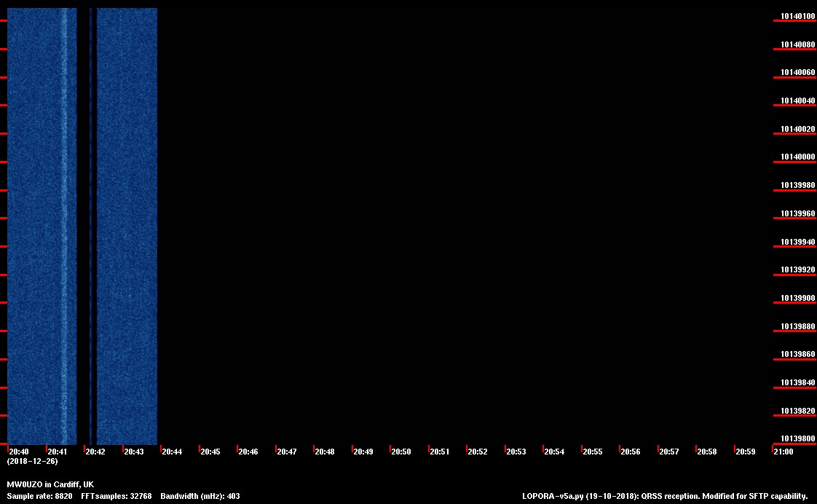817x504 pixels.
Task: Select the 20:44 time tick label
Action: (x=172, y=452)
